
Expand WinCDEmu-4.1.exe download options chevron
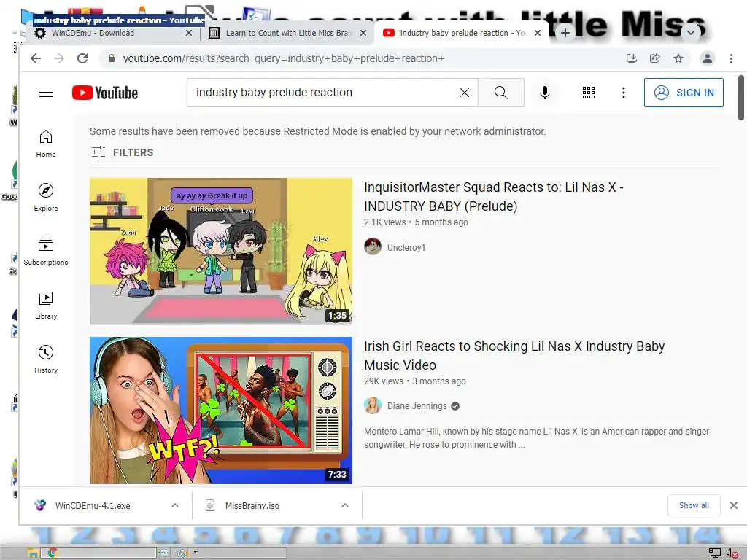click(x=175, y=506)
